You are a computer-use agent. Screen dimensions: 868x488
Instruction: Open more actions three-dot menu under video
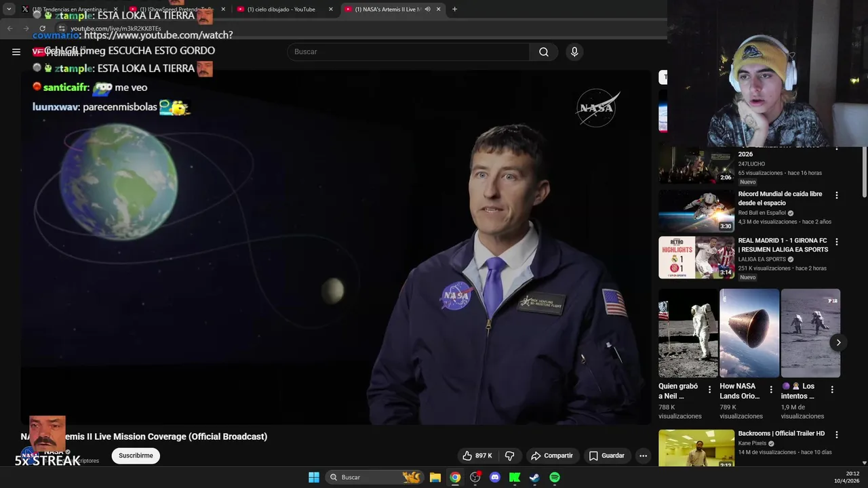(x=644, y=455)
